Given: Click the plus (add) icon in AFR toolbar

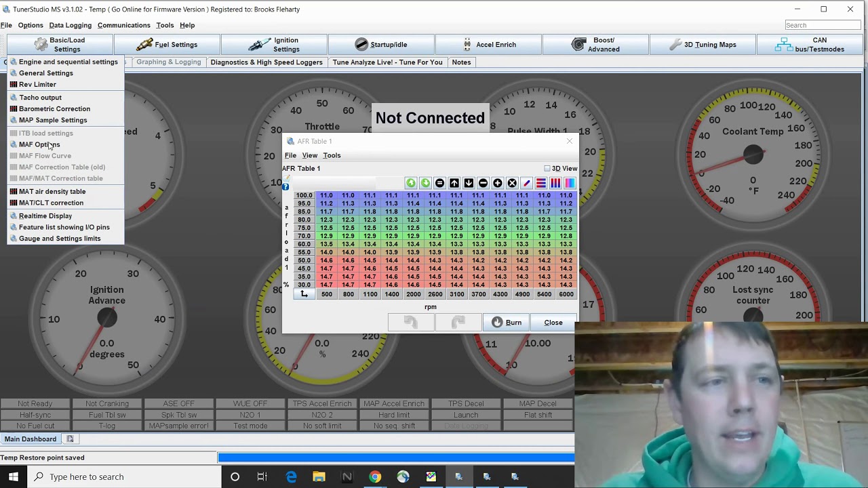Looking at the screenshot, I should [498, 183].
